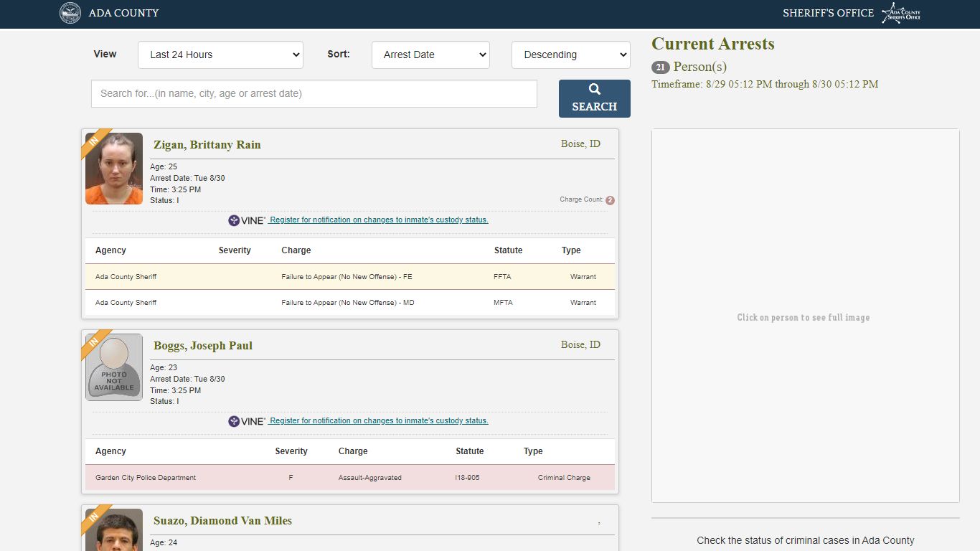Click the Warrant type in the FFTA row
980x551 pixels.
point(583,277)
